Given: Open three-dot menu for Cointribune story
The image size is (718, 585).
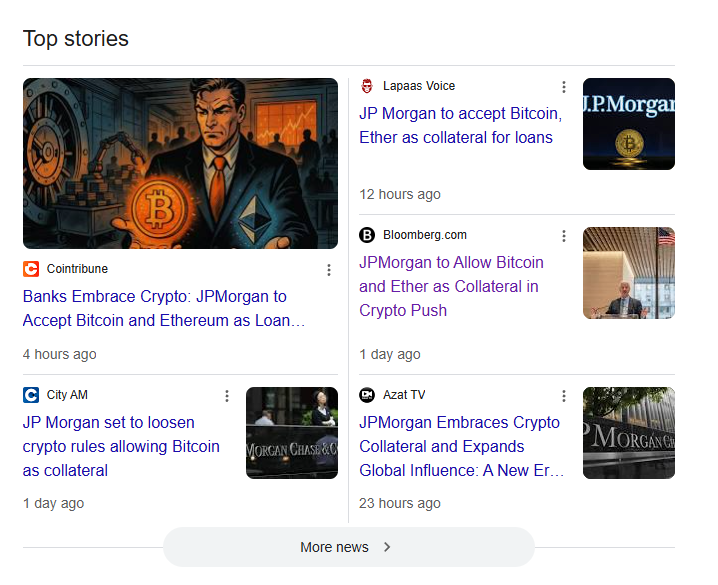Looking at the screenshot, I should 328,270.
